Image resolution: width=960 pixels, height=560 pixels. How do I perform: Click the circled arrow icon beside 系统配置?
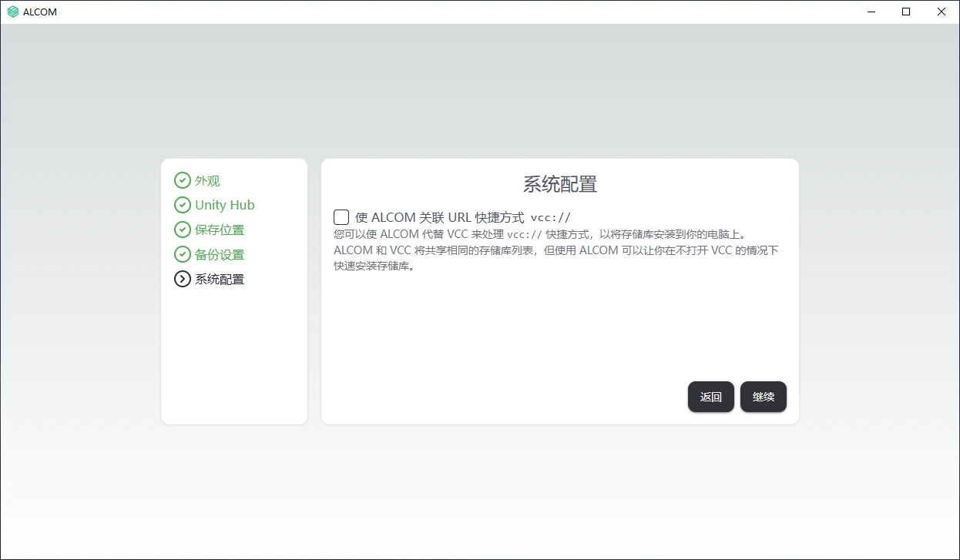(183, 279)
